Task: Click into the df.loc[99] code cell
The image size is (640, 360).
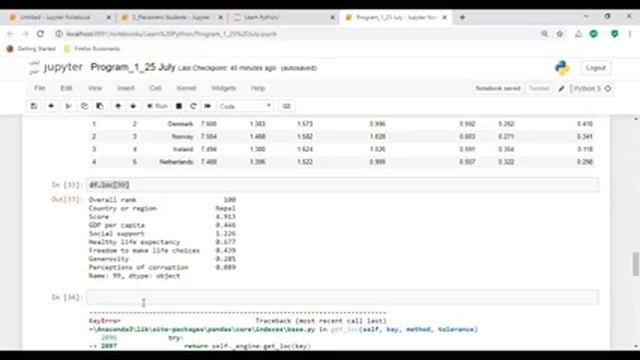Action: pos(342,185)
